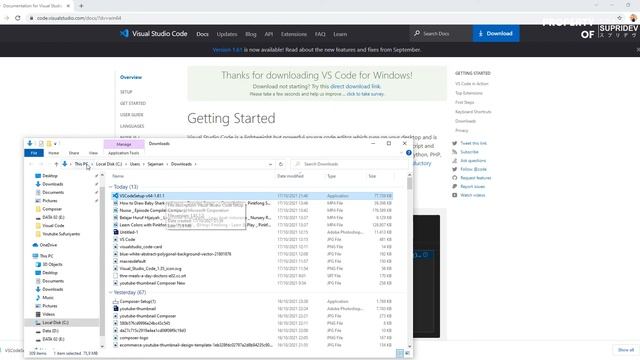Select the Composer-Setup(1) installer icon
Image resolution: width=640 pixels, height=360 pixels.
[116, 301]
